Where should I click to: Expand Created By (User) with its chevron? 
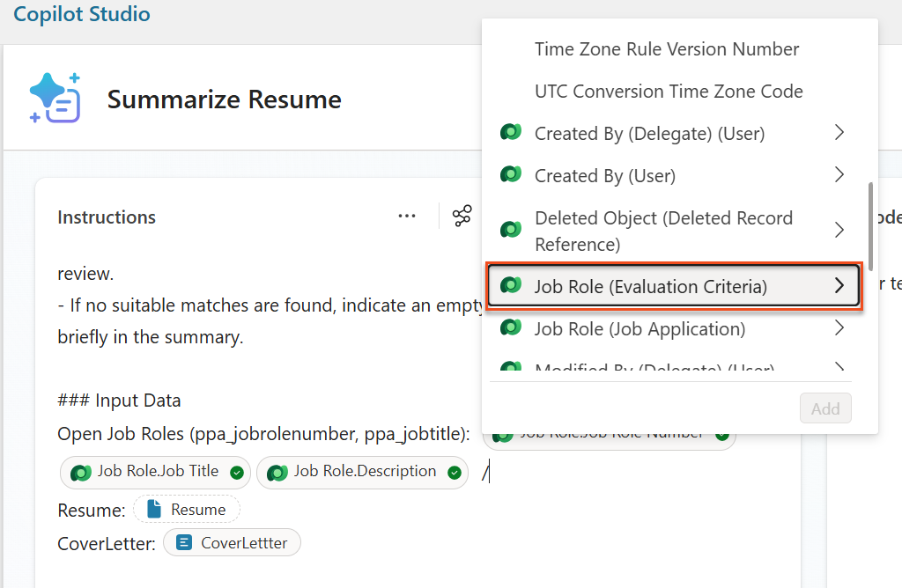click(x=838, y=175)
